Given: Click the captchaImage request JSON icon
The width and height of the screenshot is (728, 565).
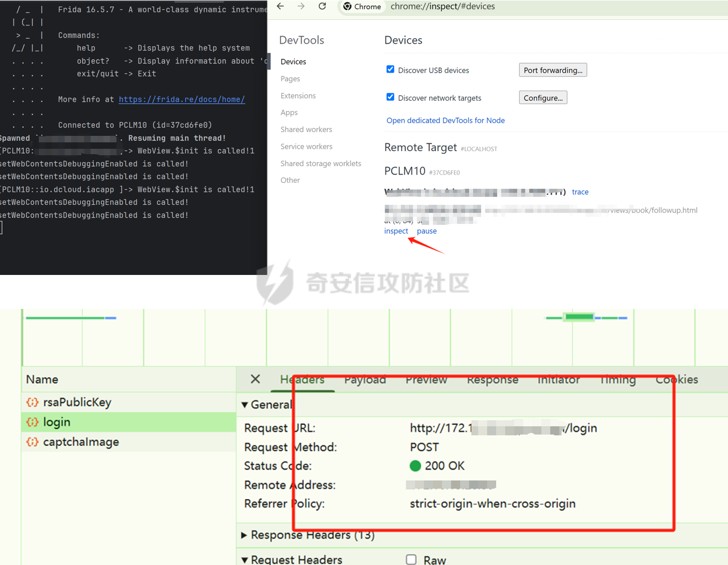Looking at the screenshot, I should coord(32,442).
